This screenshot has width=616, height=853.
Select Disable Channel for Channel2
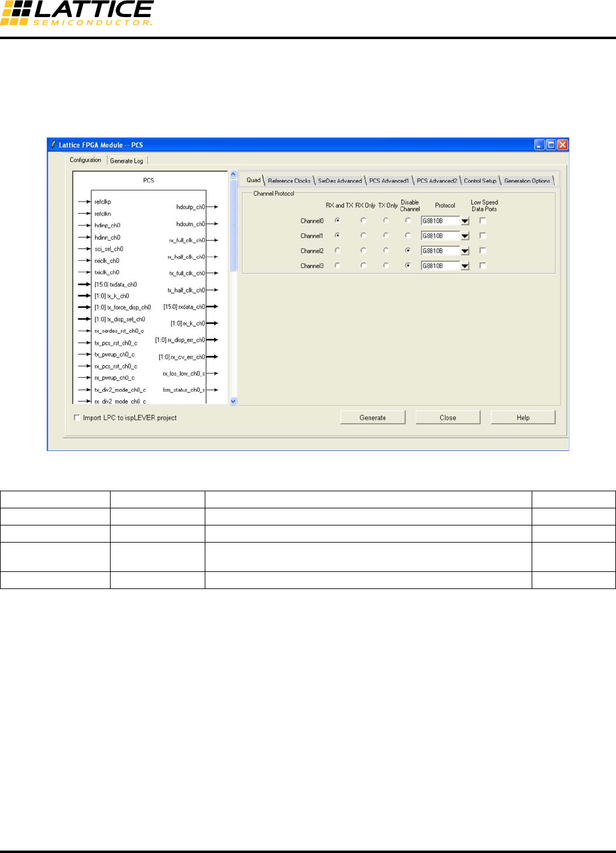408,251
